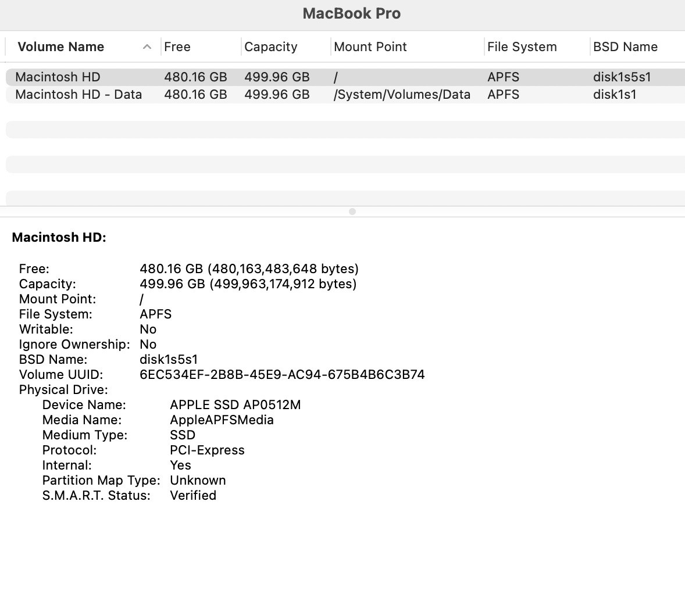Click 480.16 GB Free cell for Macintosh HD

pyautogui.click(x=195, y=77)
